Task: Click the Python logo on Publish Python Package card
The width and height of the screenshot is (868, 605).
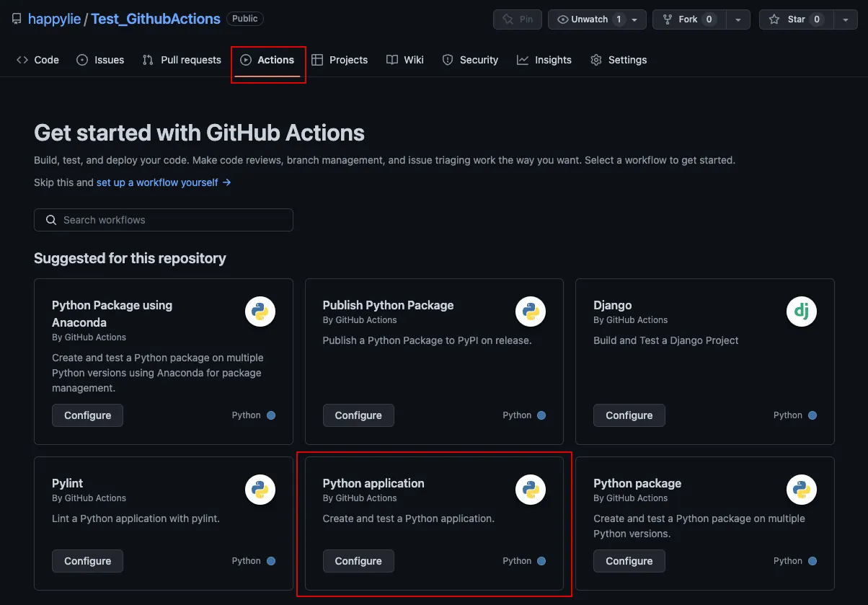Action: 531,312
